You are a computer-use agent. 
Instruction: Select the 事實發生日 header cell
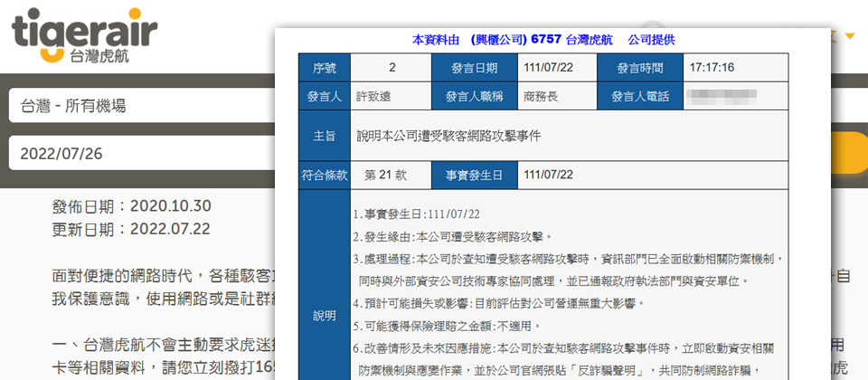tap(475, 175)
